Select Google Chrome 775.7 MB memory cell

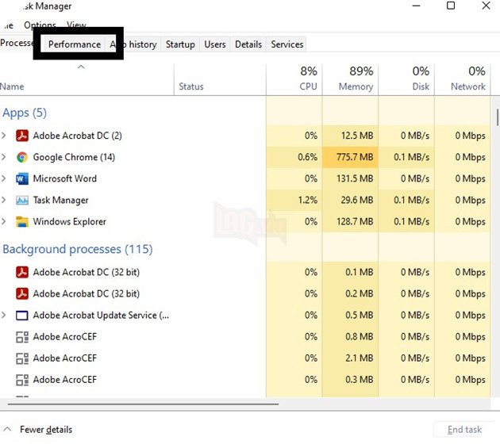coord(350,157)
